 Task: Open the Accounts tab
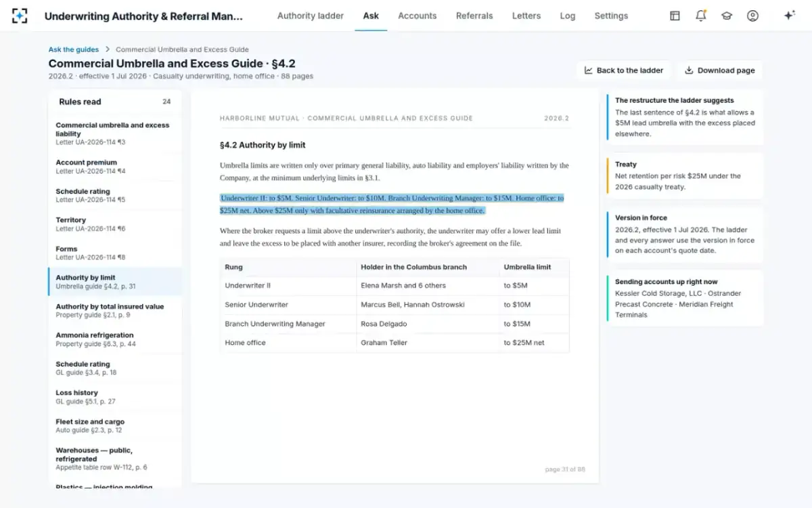click(x=418, y=16)
